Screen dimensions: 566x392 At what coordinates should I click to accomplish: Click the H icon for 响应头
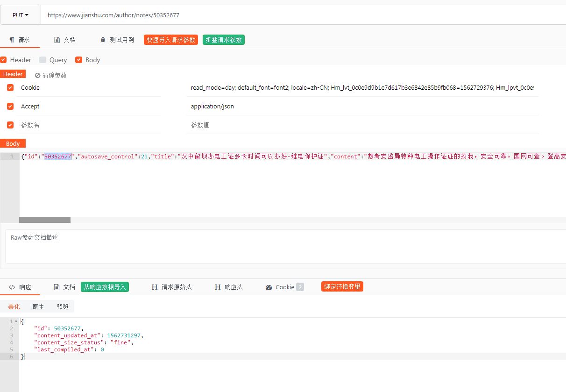tap(218, 287)
